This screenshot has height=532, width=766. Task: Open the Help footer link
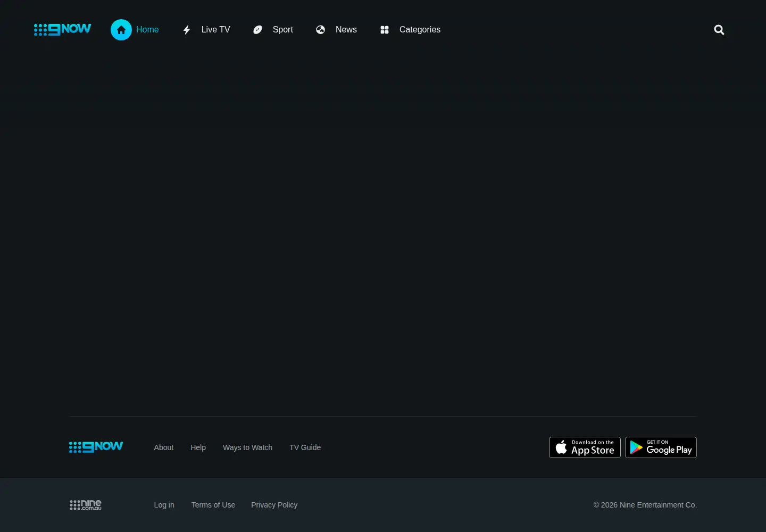(x=198, y=447)
